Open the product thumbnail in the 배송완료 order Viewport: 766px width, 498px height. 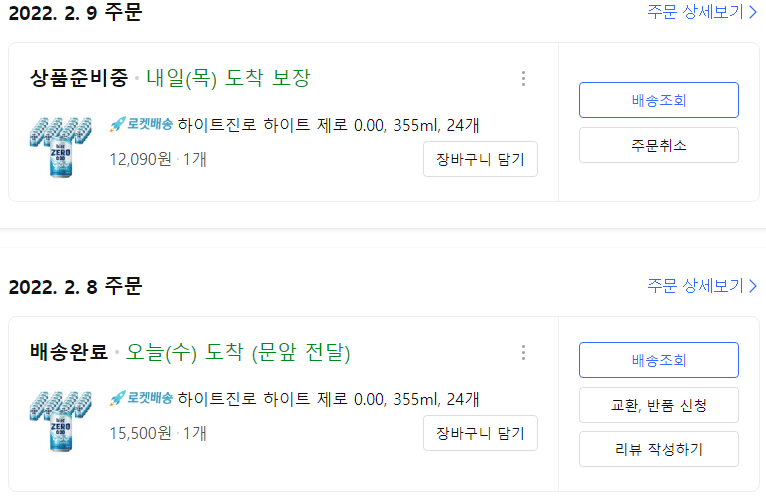click(x=61, y=421)
